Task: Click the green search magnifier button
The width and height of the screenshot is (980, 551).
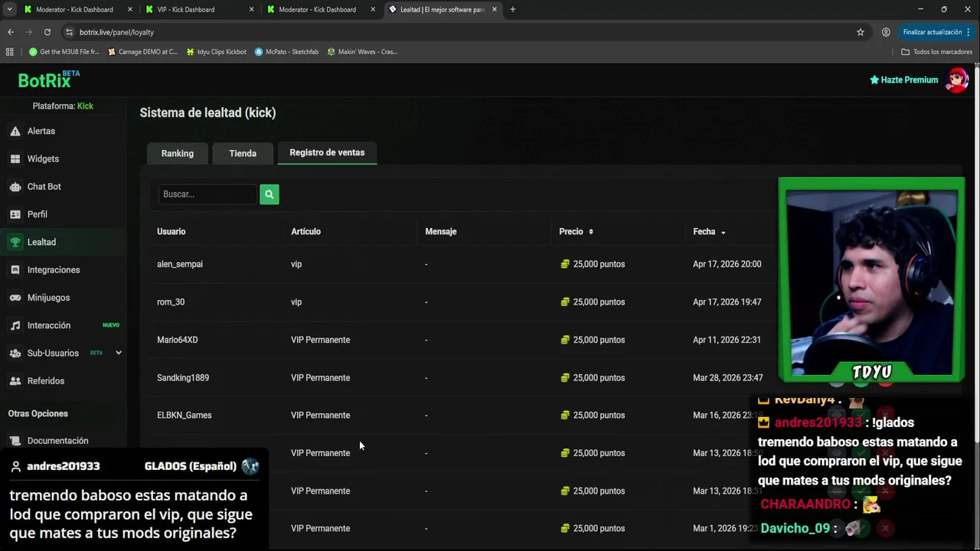Action: click(x=269, y=194)
